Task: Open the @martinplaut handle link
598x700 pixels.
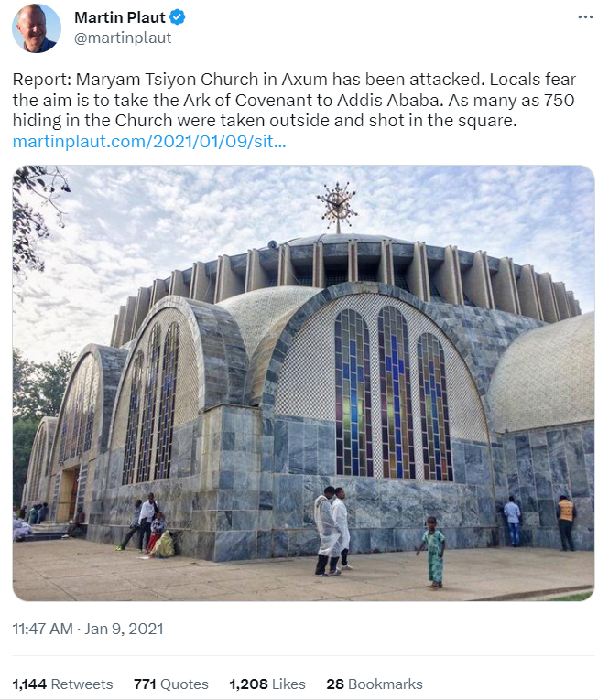Action: [123, 38]
